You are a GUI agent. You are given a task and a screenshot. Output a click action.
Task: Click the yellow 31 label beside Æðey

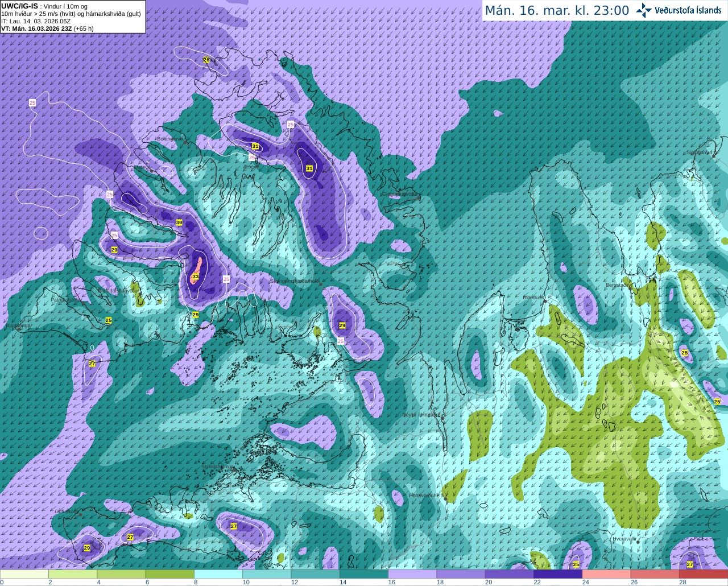pos(255,146)
